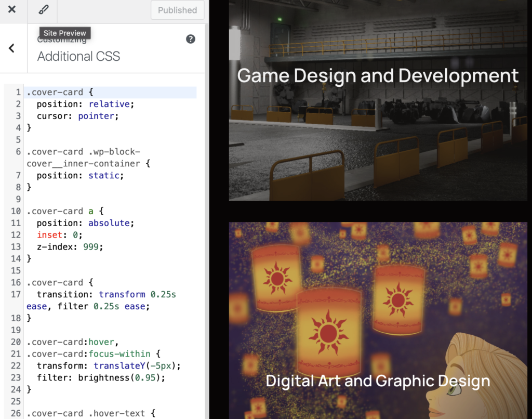Click 'position: absolute;' on line 11
532x419 pixels.
86,223
